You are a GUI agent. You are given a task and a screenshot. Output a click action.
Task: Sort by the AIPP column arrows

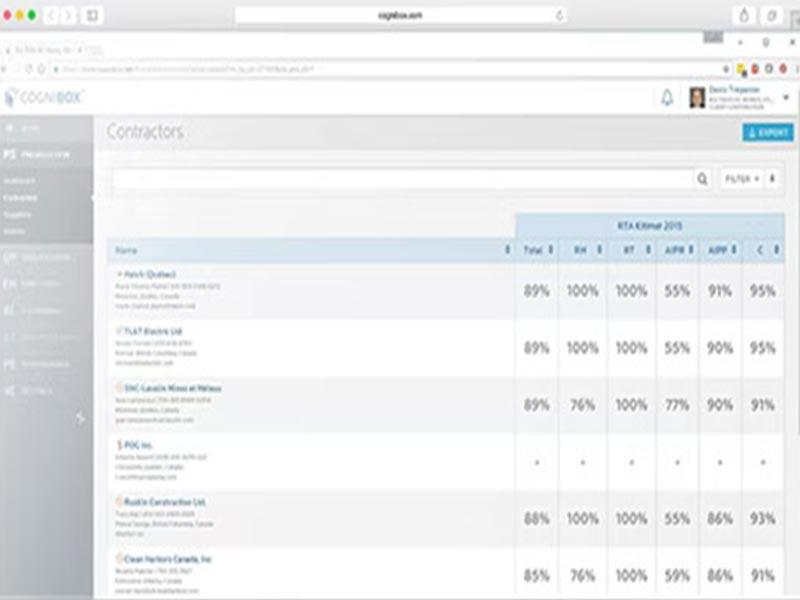[x=734, y=249]
